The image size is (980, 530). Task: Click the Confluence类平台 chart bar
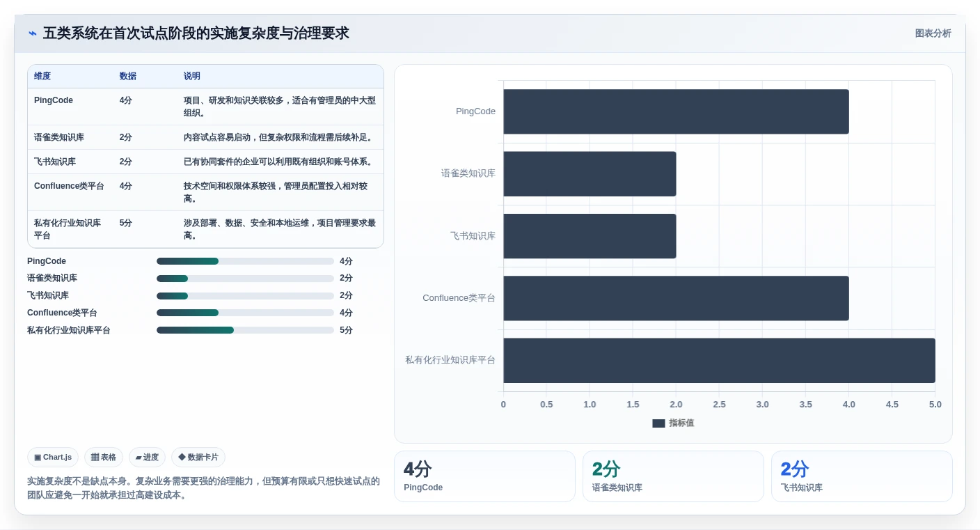(676, 298)
